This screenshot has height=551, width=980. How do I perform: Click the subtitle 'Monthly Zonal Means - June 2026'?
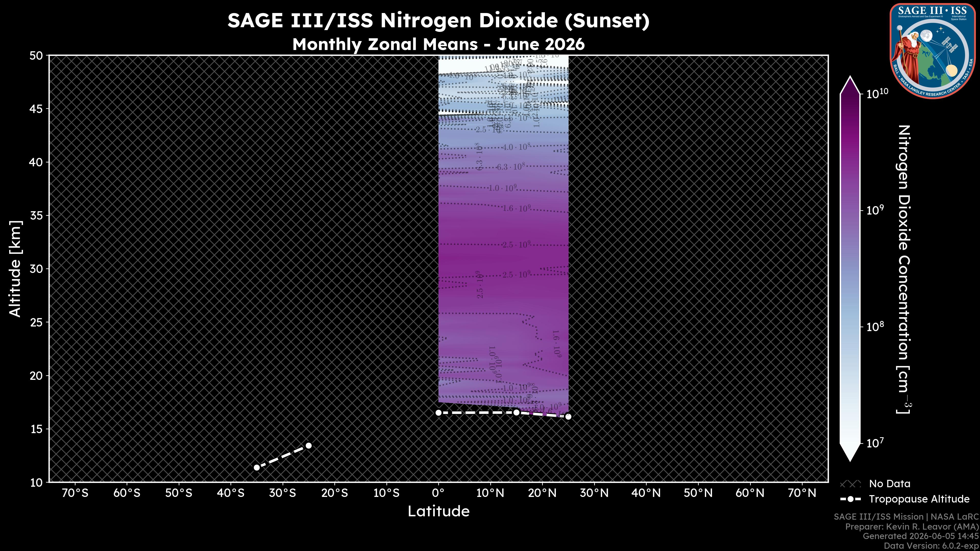pos(438,44)
